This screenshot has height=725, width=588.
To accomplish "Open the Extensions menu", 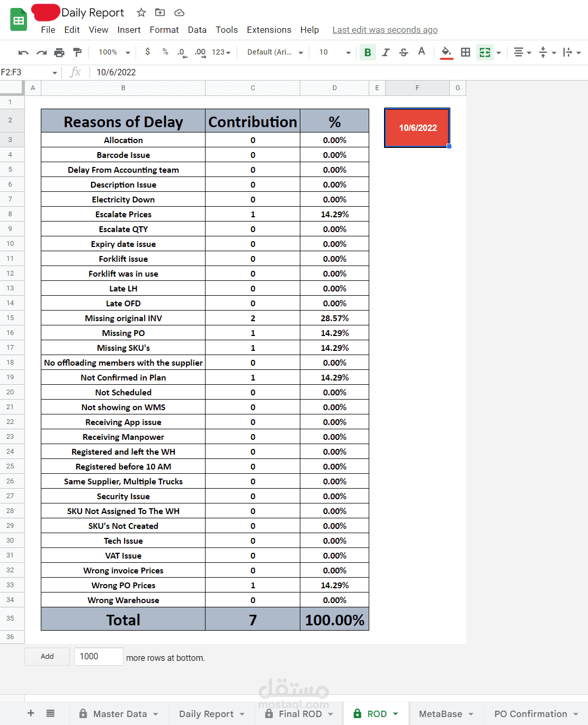I will (269, 30).
